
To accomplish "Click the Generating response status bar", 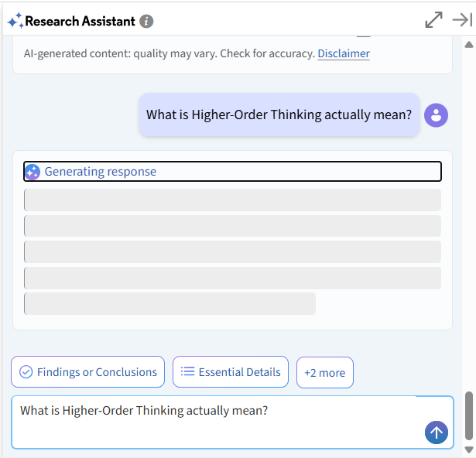I will click(232, 172).
